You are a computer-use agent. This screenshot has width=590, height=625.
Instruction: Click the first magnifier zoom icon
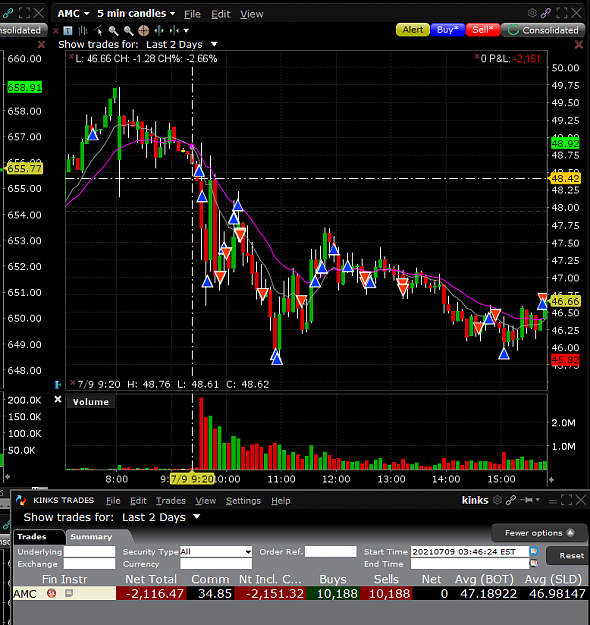(x=113, y=30)
